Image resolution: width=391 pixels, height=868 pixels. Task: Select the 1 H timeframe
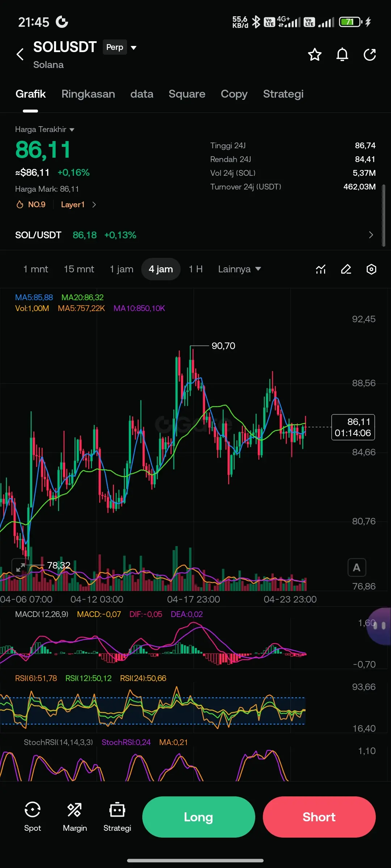[195, 269]
